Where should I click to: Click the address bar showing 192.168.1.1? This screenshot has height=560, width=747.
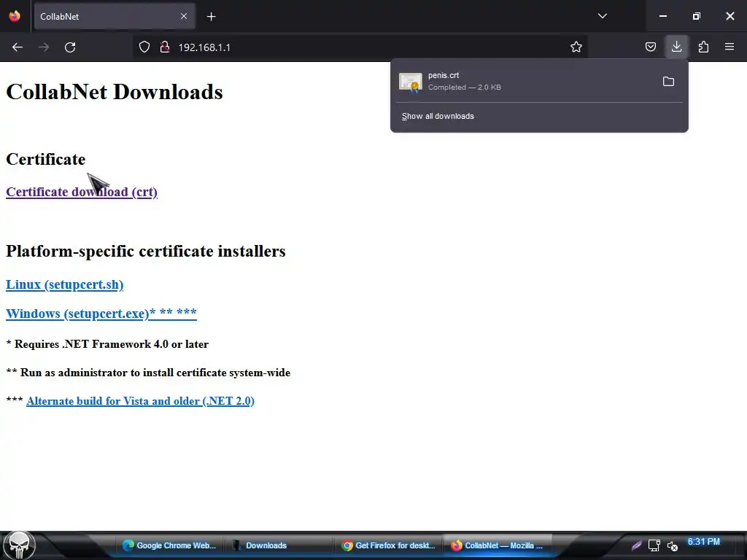[362, 47]
